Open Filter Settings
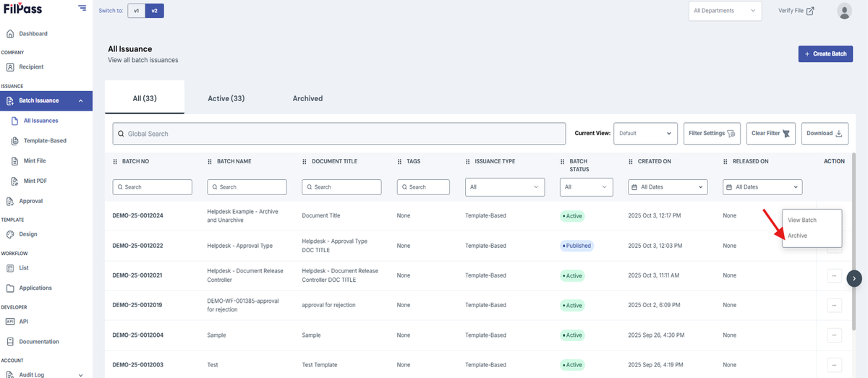Screen dimensions: 868x378 712,134
